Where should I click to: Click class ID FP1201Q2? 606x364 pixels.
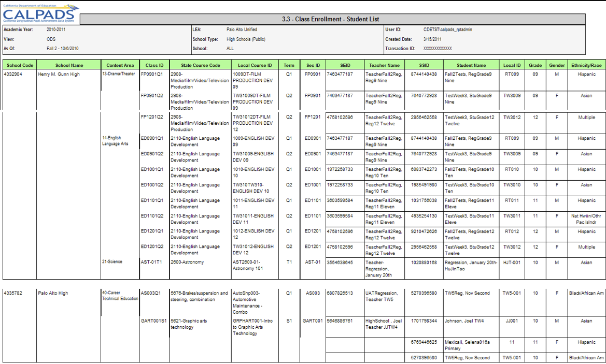pyautogui.click(x=152, y=117)
